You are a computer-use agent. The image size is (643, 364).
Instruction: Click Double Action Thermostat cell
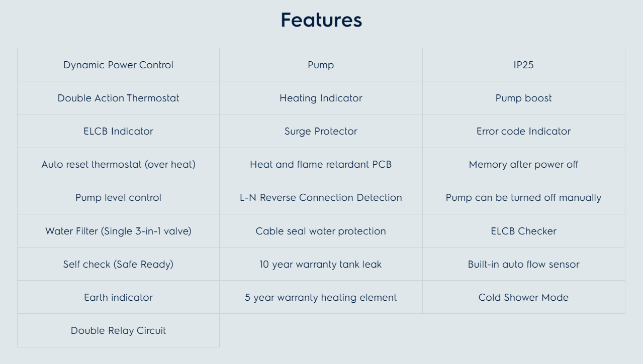point(118,98)
